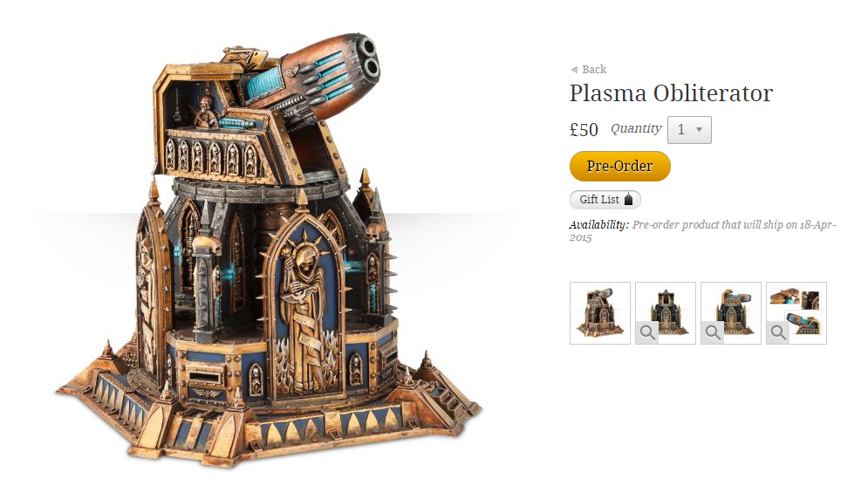
Task: Select the third product thumbnail
Action: [x=731, y=312]
